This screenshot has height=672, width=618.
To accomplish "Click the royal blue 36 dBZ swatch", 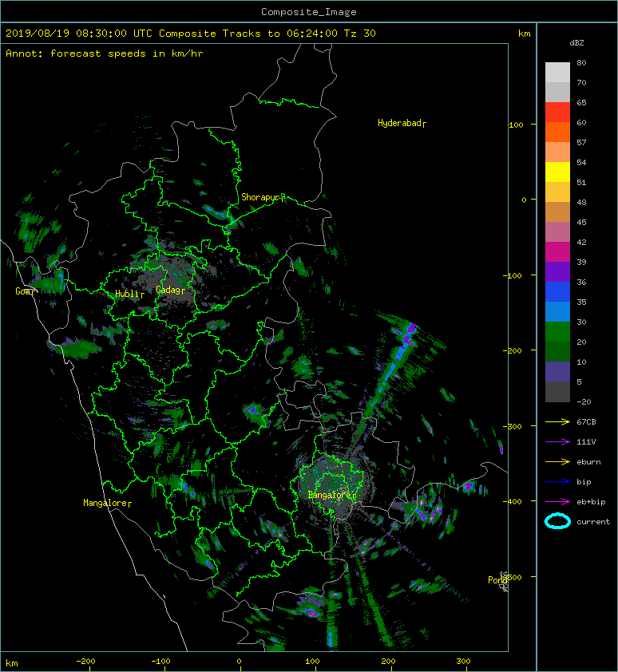I will coord(557,291).
